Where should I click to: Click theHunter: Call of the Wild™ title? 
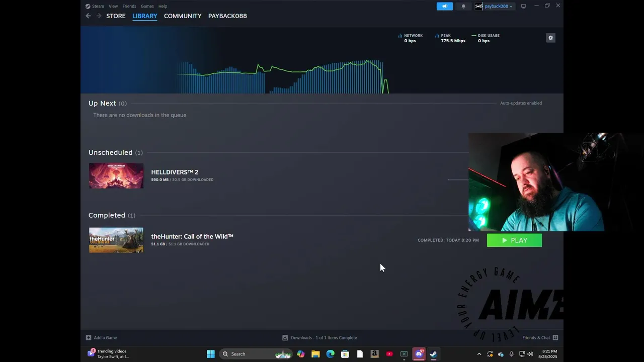point(192,236)
